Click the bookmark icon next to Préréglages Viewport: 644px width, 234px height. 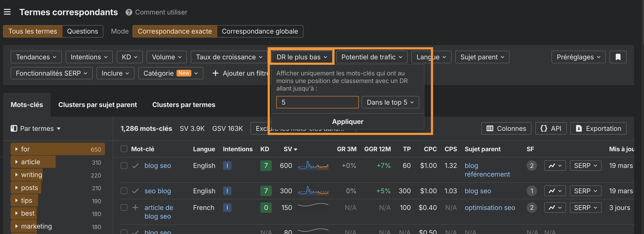point(618,57)
